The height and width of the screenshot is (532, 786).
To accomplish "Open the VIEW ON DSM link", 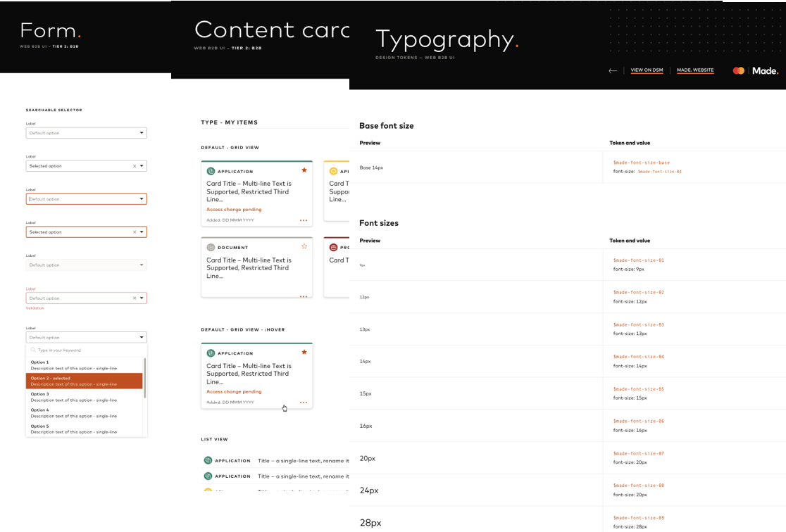I will pos(647,70).
